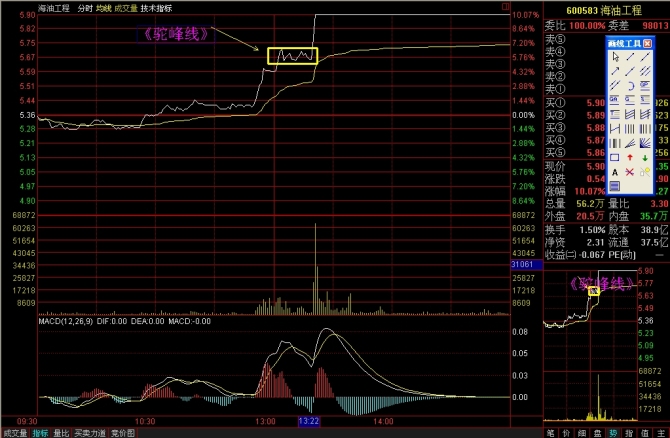Open the 细 tab in right panel
This screenshot has height=438, width=670.
tap(582, 433)
